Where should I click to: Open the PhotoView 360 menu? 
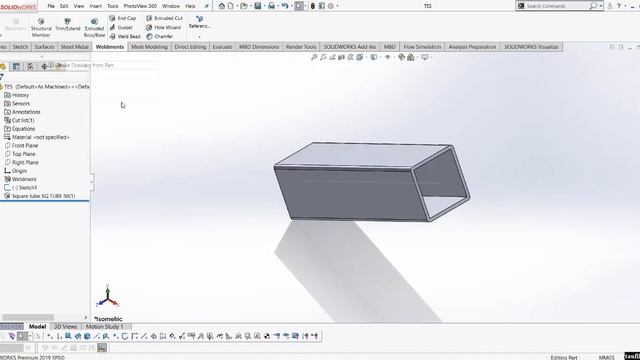coord(140,6)
